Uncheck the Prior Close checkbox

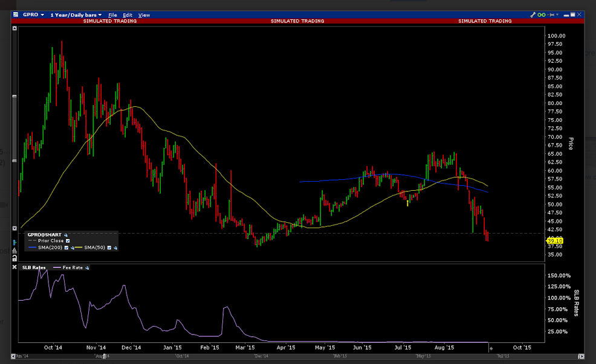coord(68,241)
